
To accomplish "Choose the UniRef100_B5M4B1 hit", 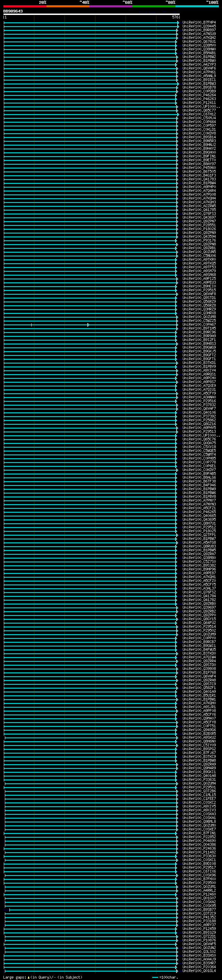I will [x=199, y=53].
